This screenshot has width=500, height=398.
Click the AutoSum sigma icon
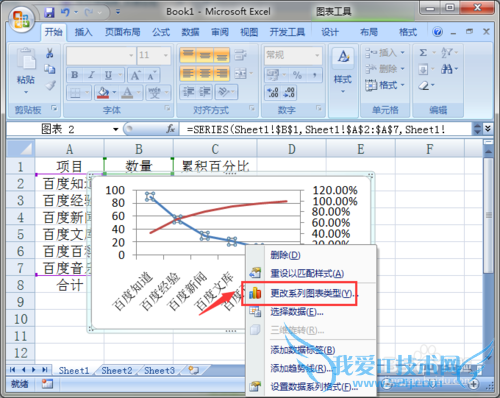[423, 53]
